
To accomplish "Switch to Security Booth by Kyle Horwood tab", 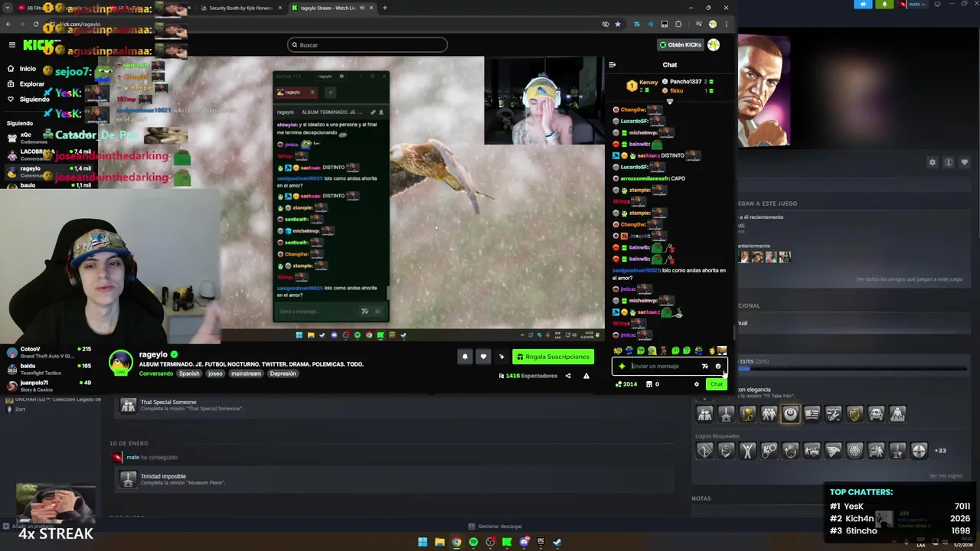I will tap(241, 8).
